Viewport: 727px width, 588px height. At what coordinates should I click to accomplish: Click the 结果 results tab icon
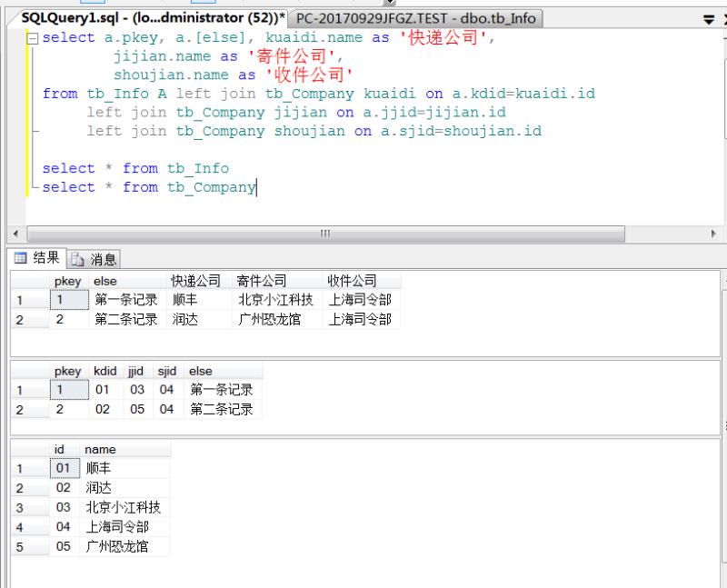20,258
